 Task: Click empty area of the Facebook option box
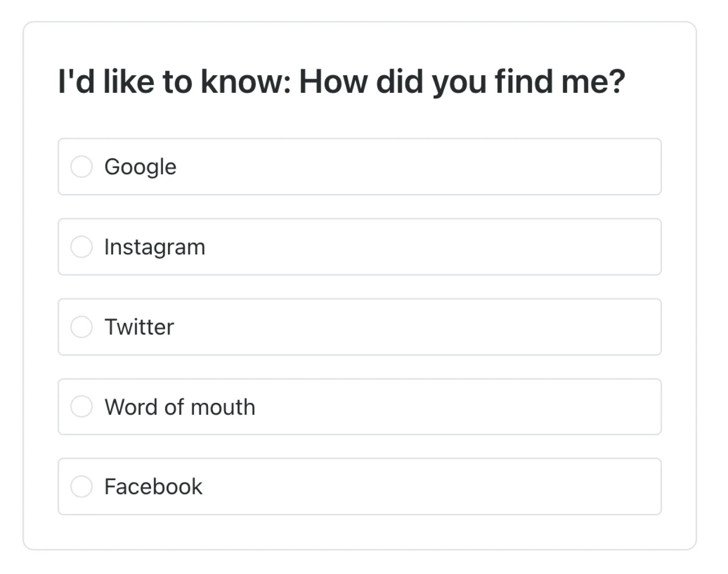(x=409, y=486)
